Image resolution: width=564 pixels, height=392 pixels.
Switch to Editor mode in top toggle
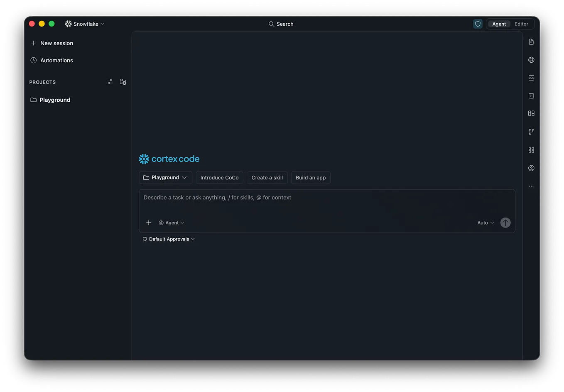click(x=521, y=24)
